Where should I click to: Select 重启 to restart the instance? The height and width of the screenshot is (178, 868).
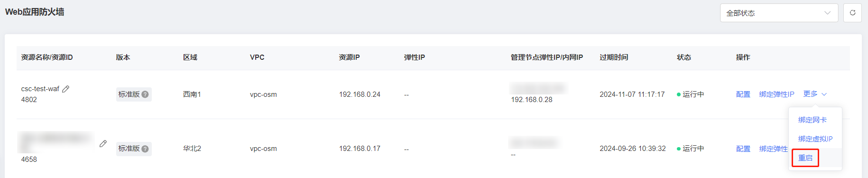(805, 158)
